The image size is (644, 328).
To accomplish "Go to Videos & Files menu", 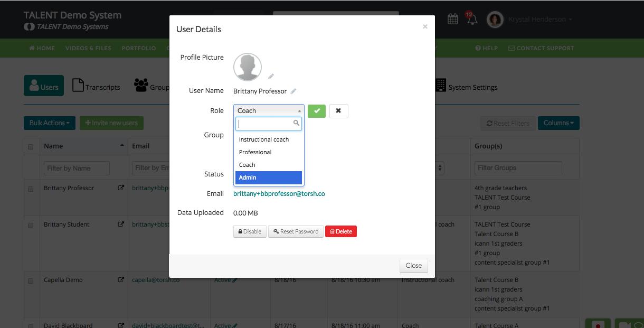I will point(88,48).
